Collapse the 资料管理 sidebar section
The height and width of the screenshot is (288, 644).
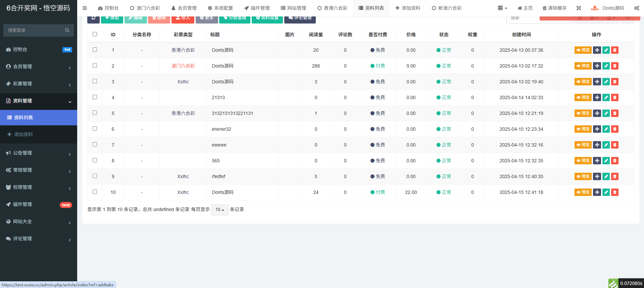tap(39, 101)
